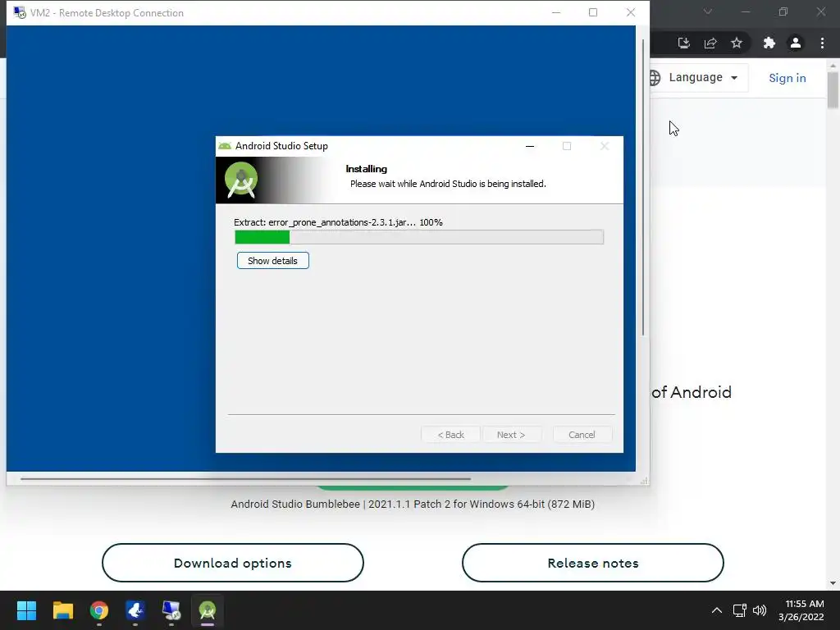The width and height of the screenshot is (840, 630).
Task: Click the scroll down arrow of the Chrome page
Action: (x=833, y=583)
